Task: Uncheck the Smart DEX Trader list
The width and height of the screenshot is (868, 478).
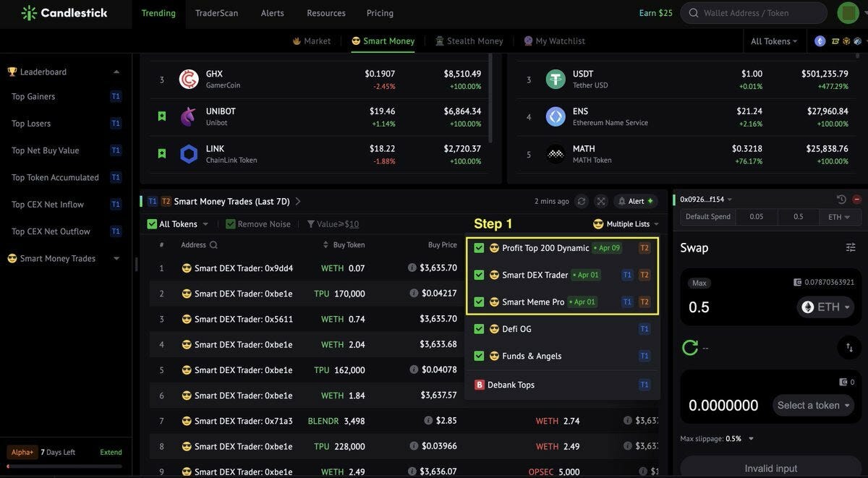Action: pos(479,275)
